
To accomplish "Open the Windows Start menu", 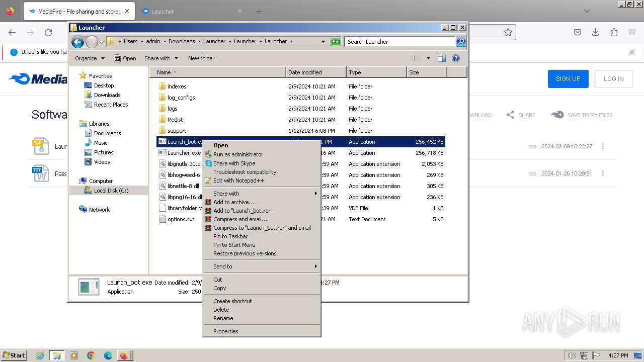I will (x=14, y=355).
